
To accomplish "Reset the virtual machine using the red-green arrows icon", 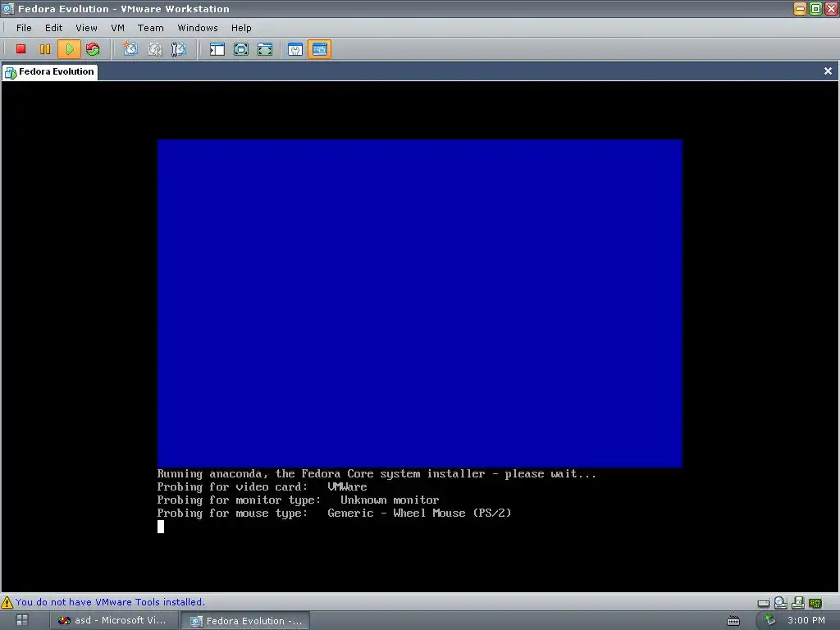I will point(93,49).
